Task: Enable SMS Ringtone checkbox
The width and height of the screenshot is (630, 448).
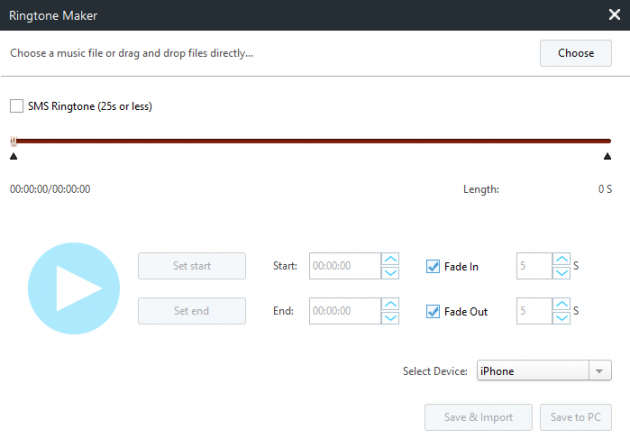Action: [17, 106]
